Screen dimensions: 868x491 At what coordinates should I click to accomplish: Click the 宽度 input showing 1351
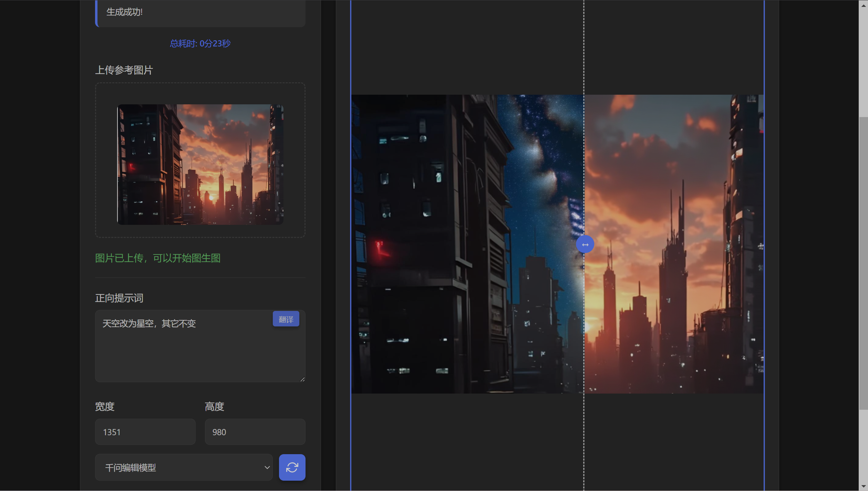click(145, 432)
